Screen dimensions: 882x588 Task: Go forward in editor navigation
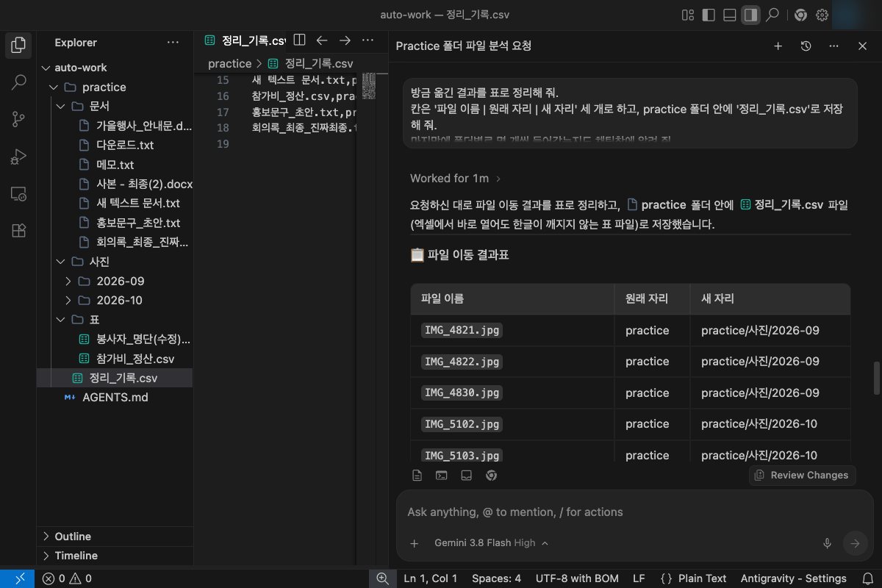pos(345,40)
